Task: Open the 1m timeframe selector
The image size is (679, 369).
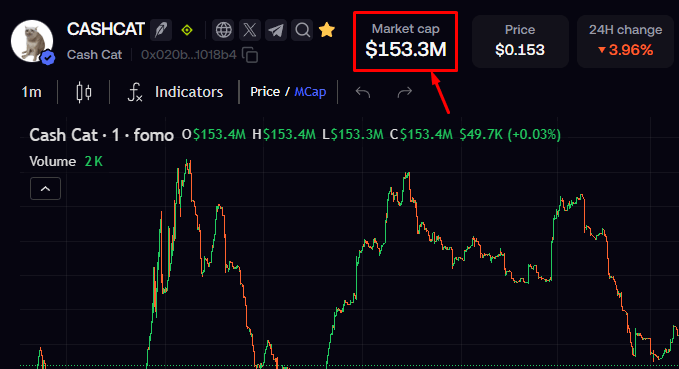Action: point(32,92)
